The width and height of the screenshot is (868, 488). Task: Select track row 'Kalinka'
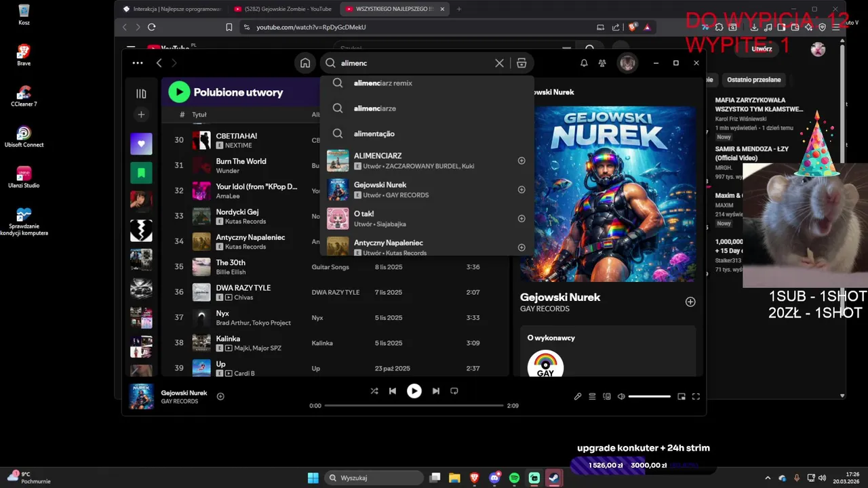click(335, 343)
